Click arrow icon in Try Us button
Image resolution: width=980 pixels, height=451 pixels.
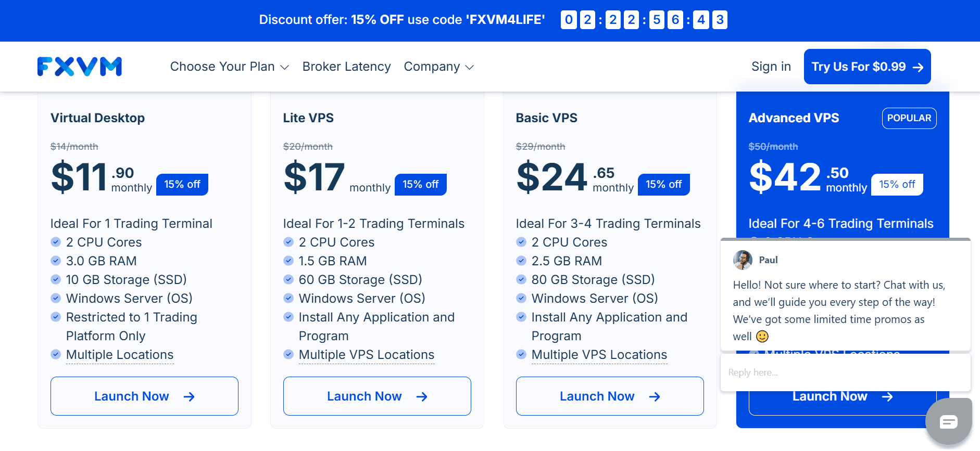click(918, 67)
